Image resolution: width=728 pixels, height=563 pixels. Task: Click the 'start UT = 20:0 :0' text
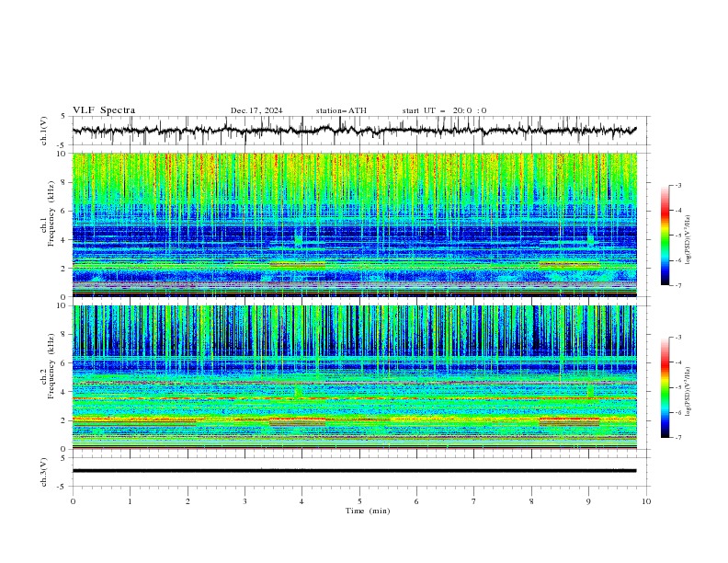tap(444, 110)
